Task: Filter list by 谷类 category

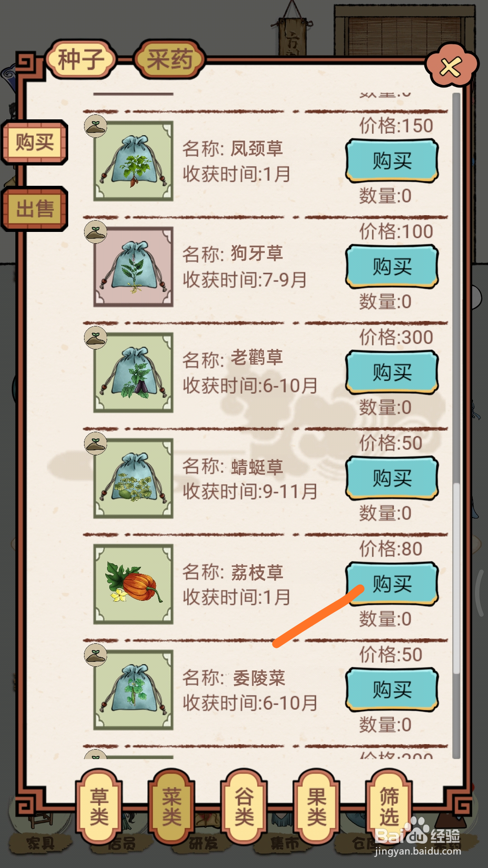Action: 244,807
